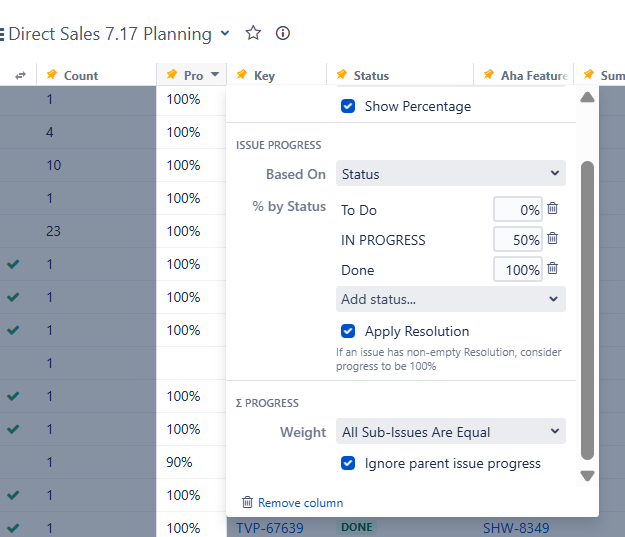The height and width of the screenshot is (537, 625).
Task: Click the pin icon on Key column
Action: pyautogui.click(x=242, y=75)
